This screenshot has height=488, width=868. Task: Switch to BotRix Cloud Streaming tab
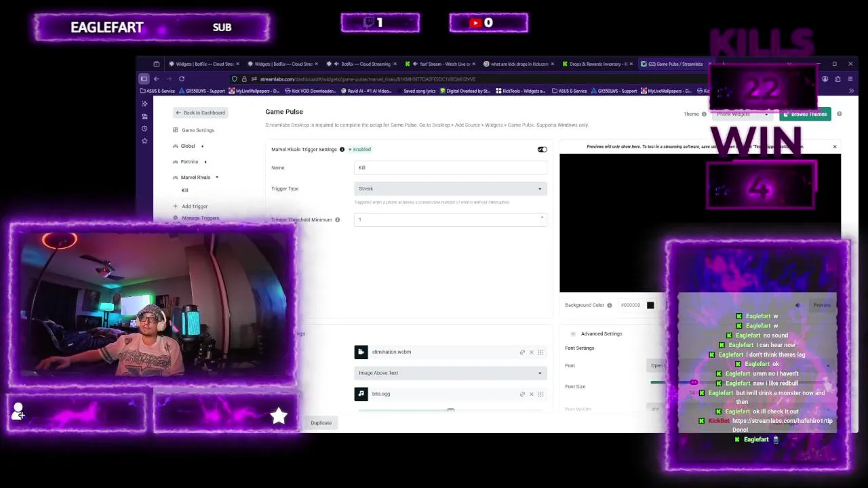click(x=362, y=64)
